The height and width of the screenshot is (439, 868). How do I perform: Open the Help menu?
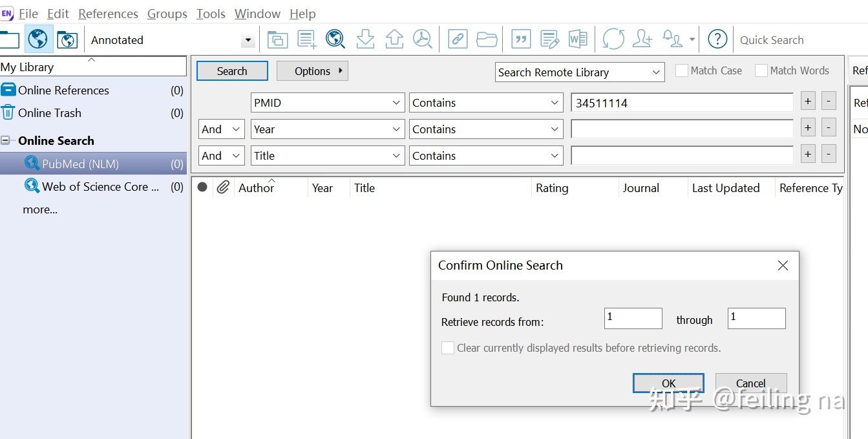point(302,14)
